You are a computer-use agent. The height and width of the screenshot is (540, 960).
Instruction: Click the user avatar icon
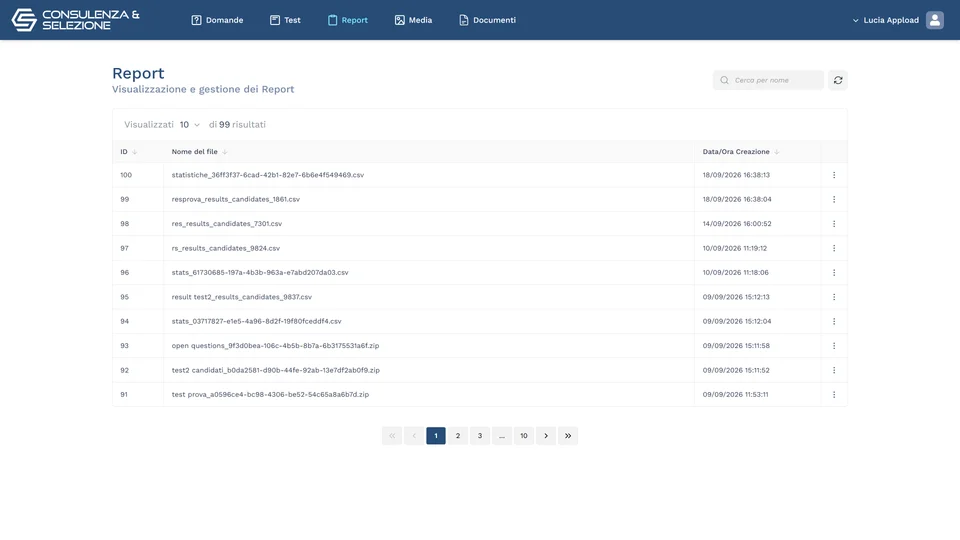tap(934, 20)
